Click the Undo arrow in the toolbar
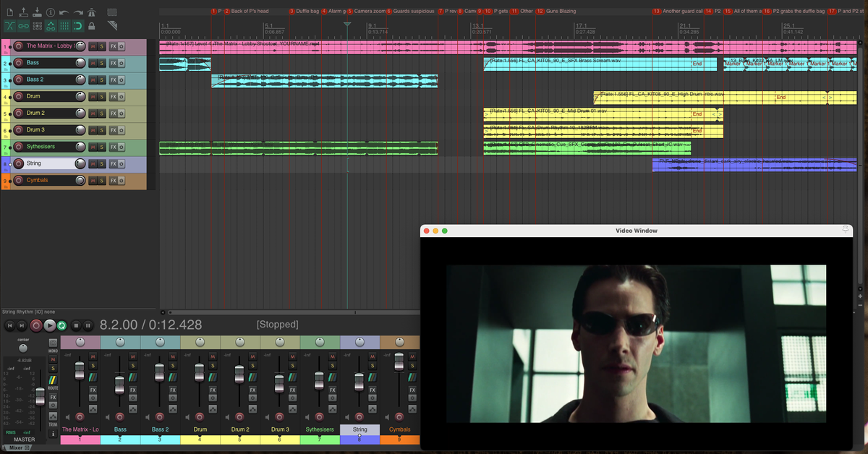This screenshot has height=454, width=868. (x=64, y=12)
